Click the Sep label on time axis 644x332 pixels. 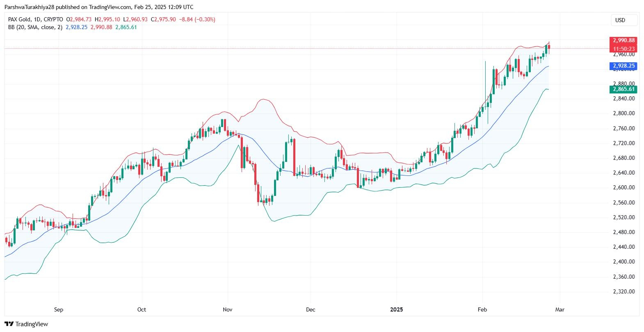coord(59,309)
